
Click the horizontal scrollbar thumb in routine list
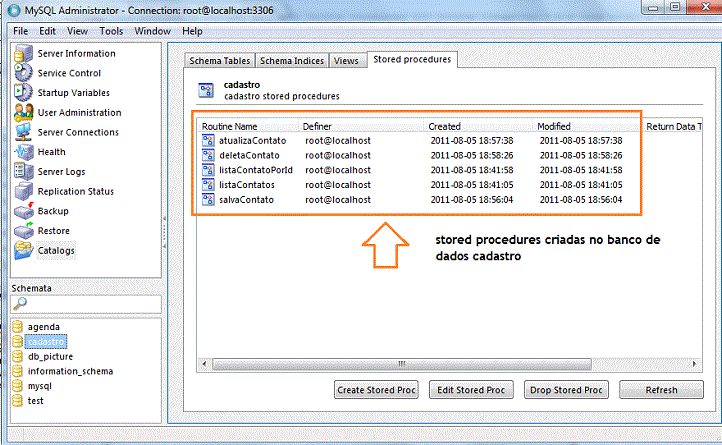402,364
